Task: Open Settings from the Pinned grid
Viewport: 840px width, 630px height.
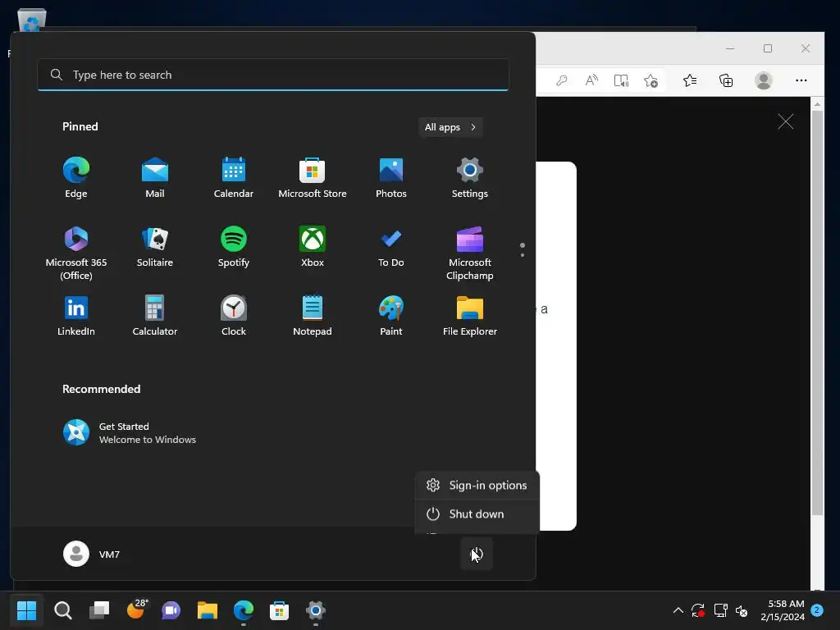Action: point(470,178)
